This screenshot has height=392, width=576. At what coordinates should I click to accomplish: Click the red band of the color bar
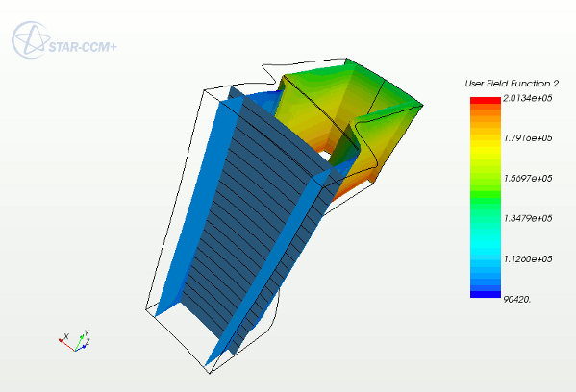(x=486, y=100)
